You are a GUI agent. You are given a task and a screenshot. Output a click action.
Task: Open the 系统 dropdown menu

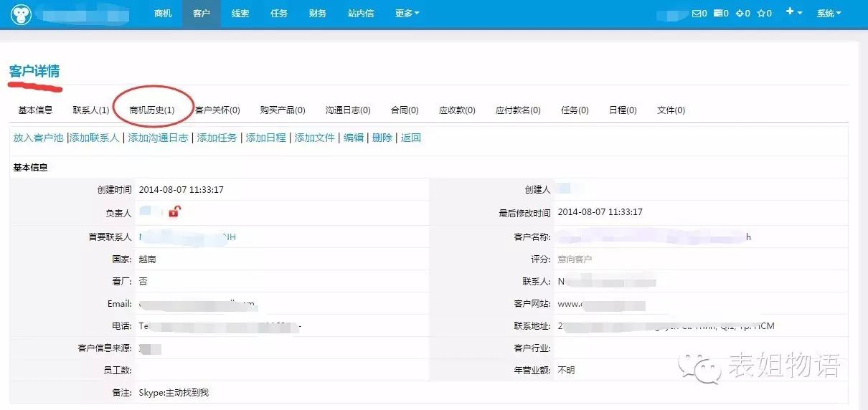tap(829, 13)
